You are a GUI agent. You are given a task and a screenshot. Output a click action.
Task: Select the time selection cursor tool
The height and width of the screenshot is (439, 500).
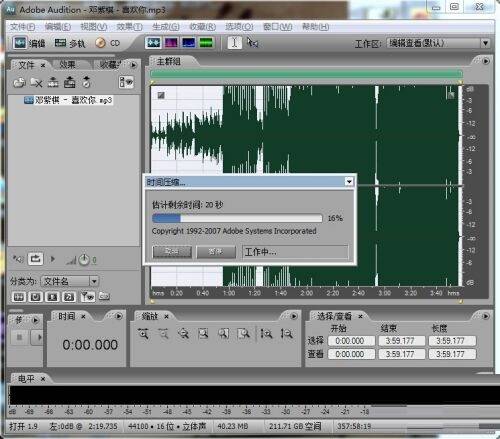pyautogui.click(x=235, y=43)
